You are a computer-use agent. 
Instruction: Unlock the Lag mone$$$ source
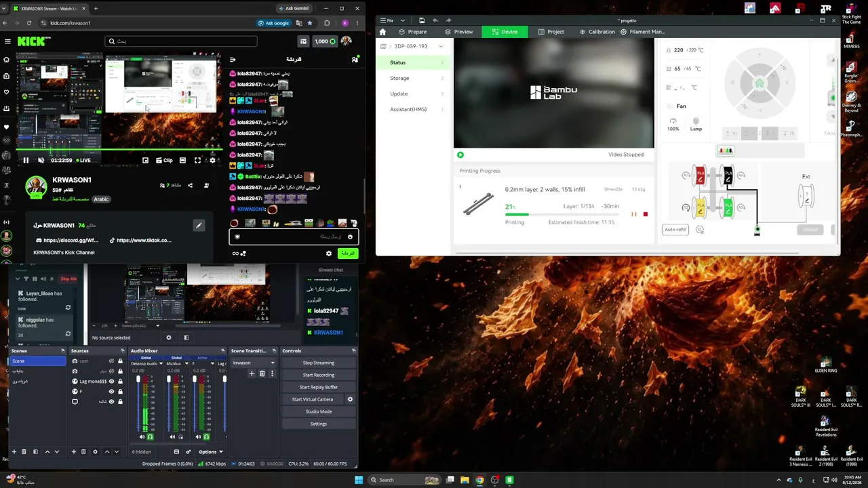[121, 381]
